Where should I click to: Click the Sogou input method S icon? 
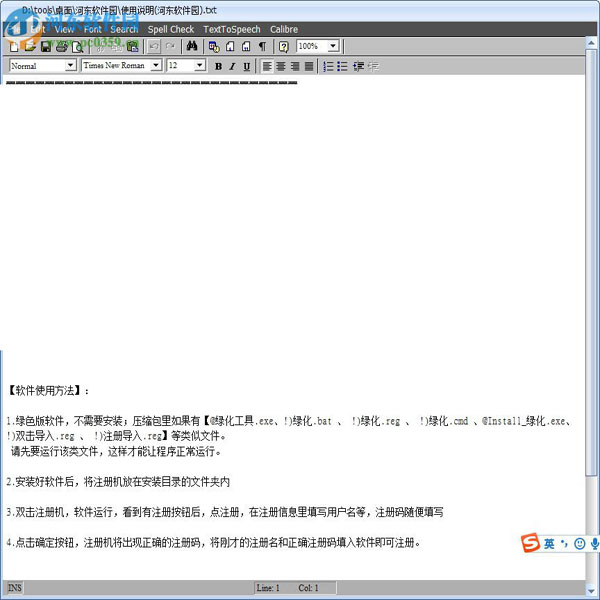(530, 543)
